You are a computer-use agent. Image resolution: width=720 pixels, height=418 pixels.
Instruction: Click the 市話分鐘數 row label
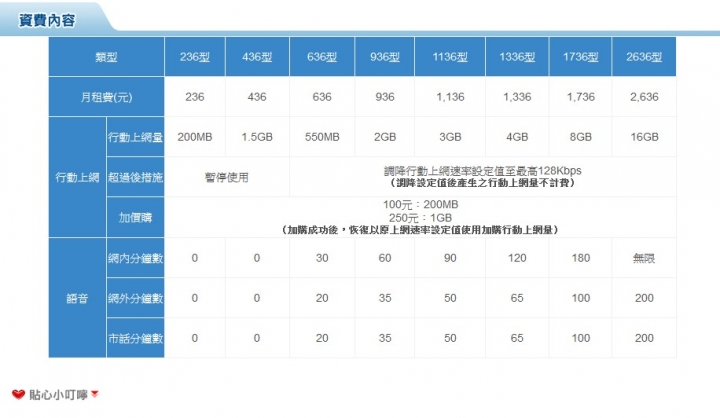135,338
